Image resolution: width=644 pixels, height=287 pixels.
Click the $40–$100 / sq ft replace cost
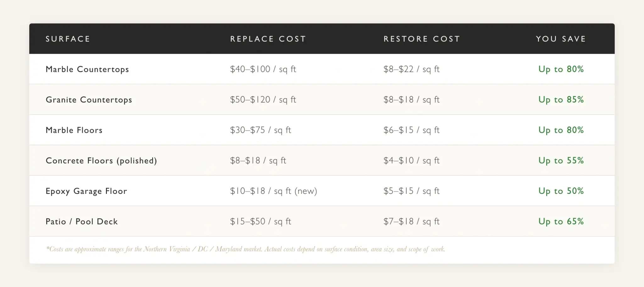pos(263,69)
